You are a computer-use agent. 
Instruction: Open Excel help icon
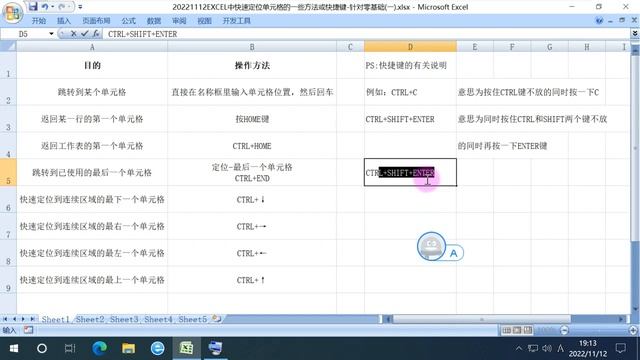pyautogui.click(x=599, y=20)
